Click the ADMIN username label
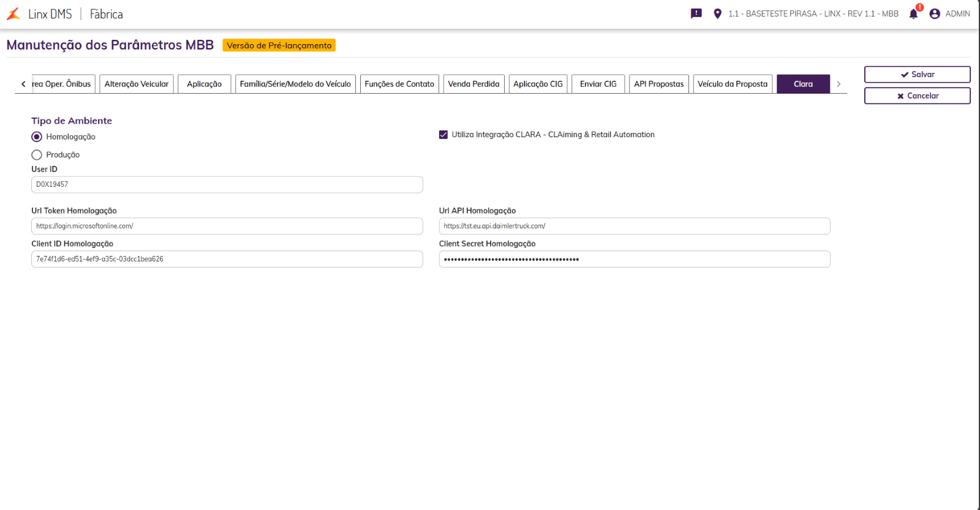The width and height of the screenshot is (980, 510). pos(957,13)
